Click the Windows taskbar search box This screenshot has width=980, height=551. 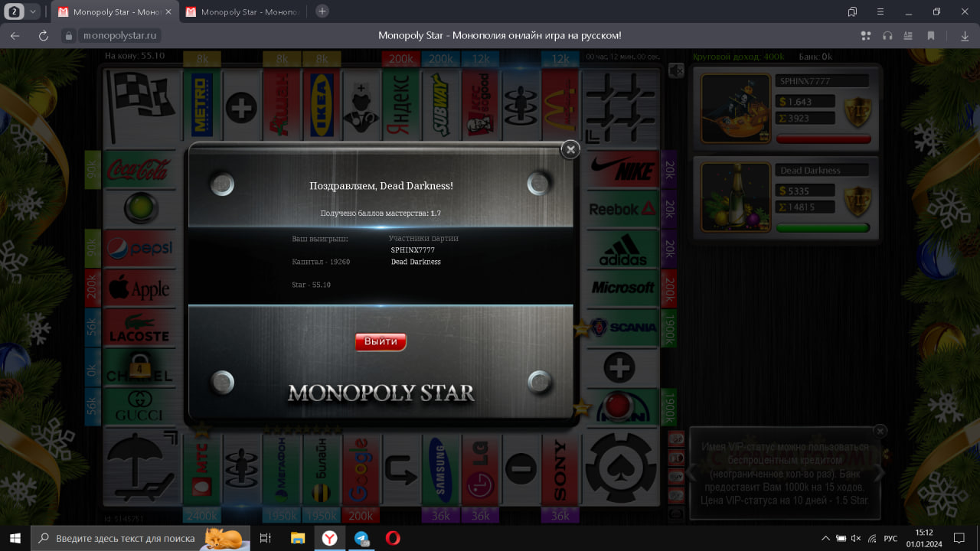tap(141, 538)
